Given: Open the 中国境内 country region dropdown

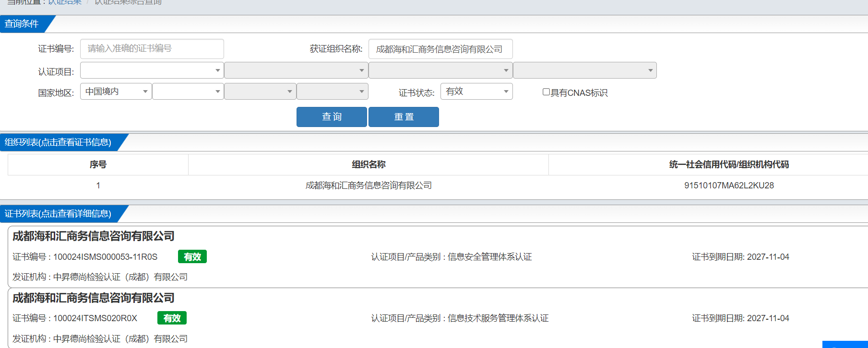Looking at the screenshot, I should pyautogui.click(x=116, y=92).
